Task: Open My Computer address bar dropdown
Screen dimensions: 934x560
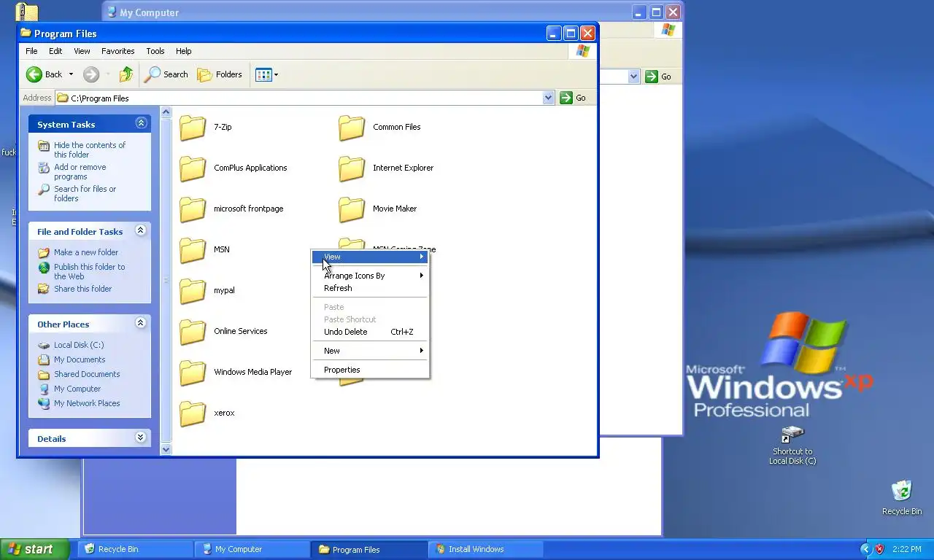Action: [633, 77]
